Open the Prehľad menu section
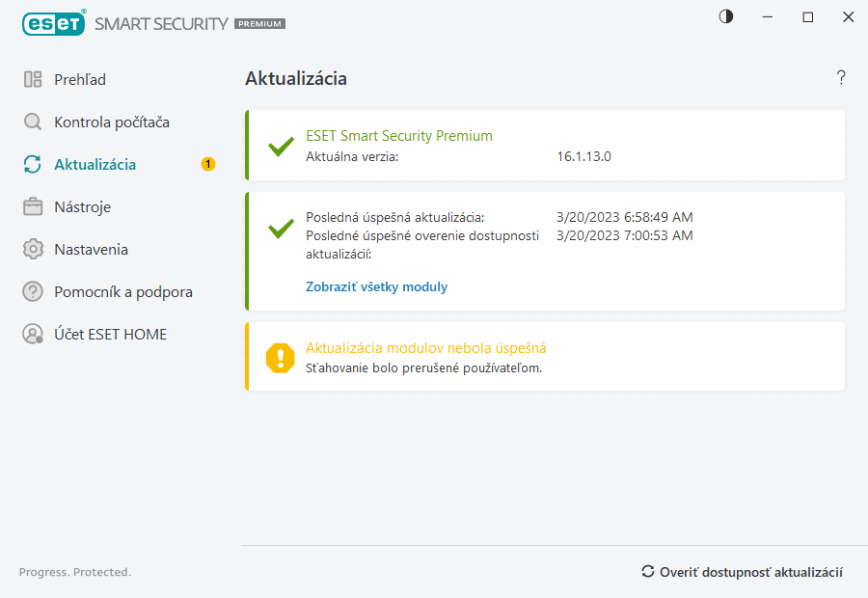Viewport: 868px width, 598px height. [80, 80]
